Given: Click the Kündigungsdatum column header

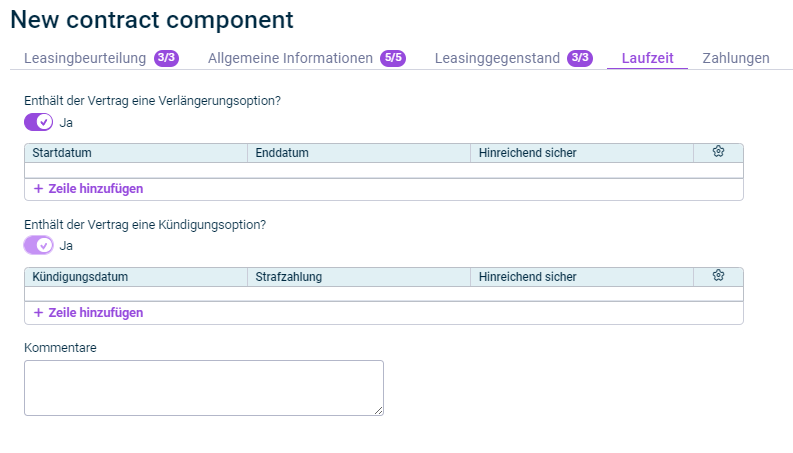Looking at the screenshot, I should click(x=136, y=277).
